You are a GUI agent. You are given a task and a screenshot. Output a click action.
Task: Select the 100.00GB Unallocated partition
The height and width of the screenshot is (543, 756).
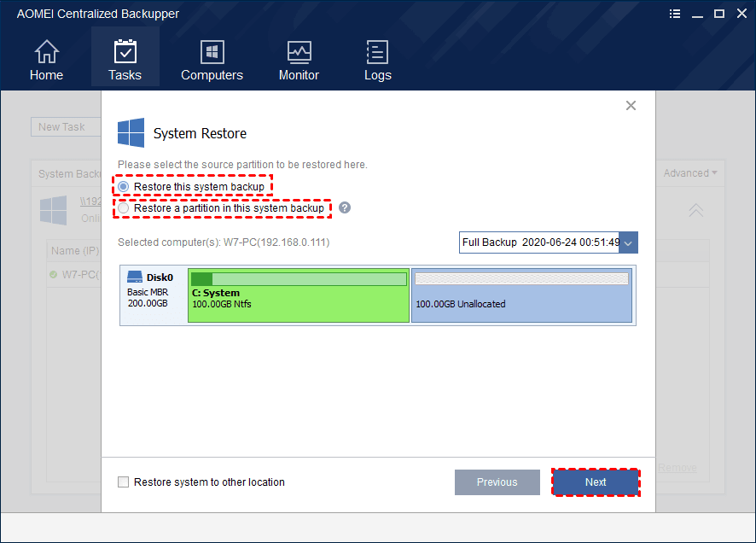click(x=521, y=295)
